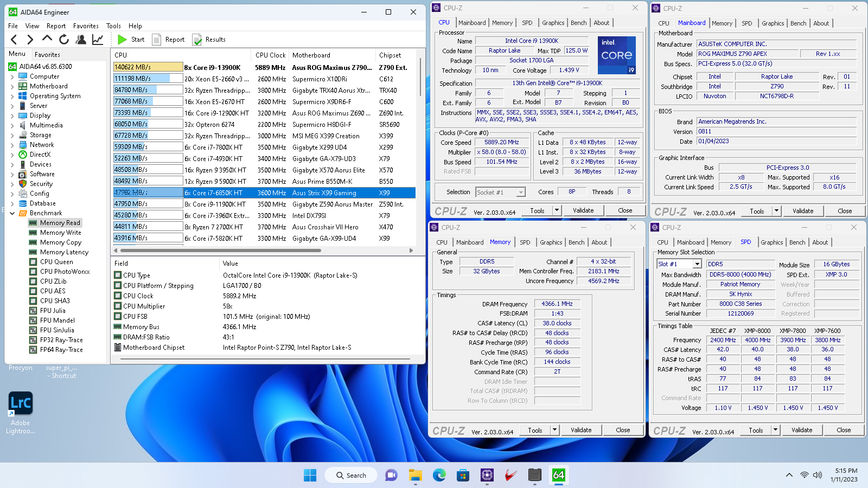Expand the Security tree node
868x488 pixels.
12,184
